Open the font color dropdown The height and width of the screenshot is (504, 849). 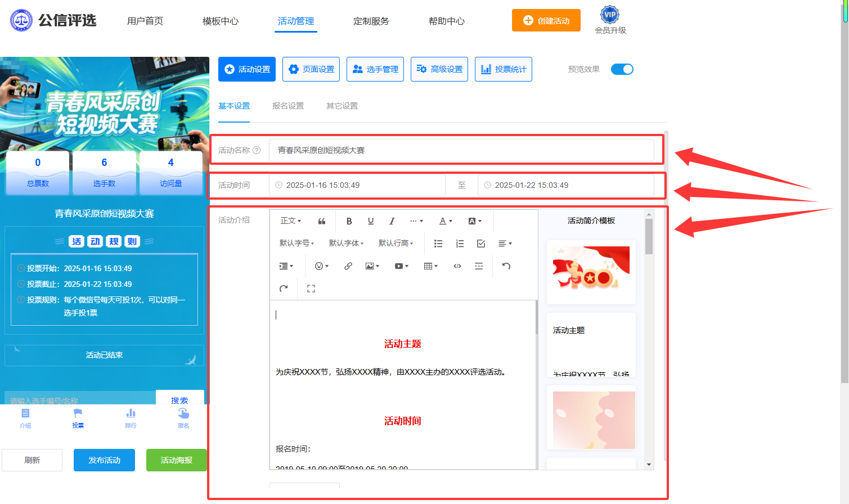point(446,221)
